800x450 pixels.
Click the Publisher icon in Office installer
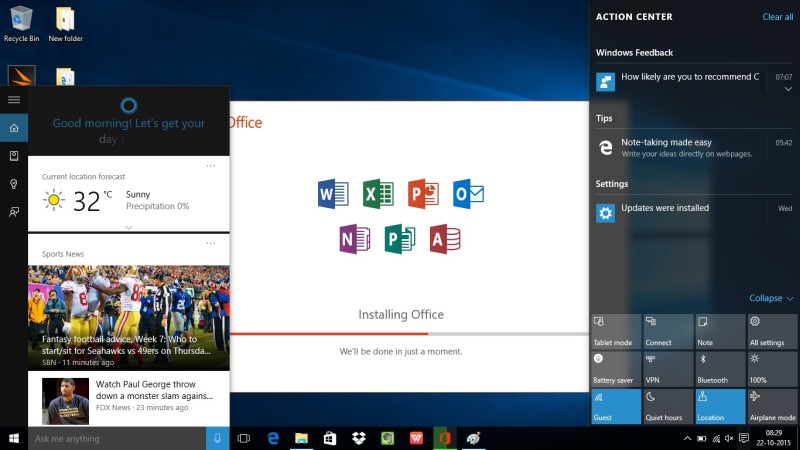click(x=399, y=239)
